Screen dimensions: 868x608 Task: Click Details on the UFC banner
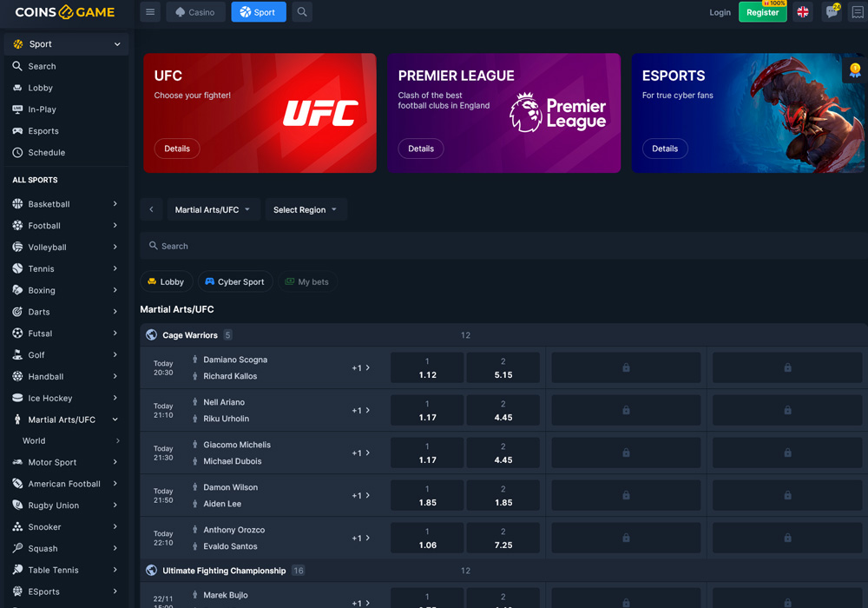[176, 149]
